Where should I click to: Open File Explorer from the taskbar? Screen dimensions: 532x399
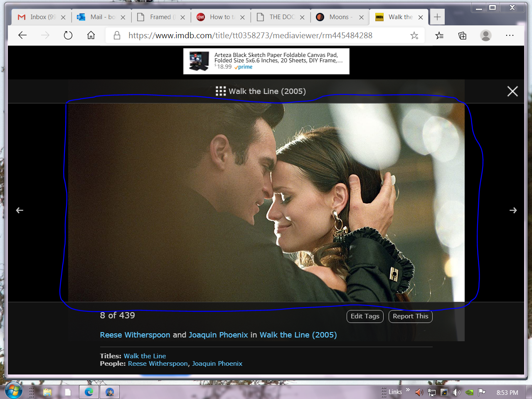(47, 392)
